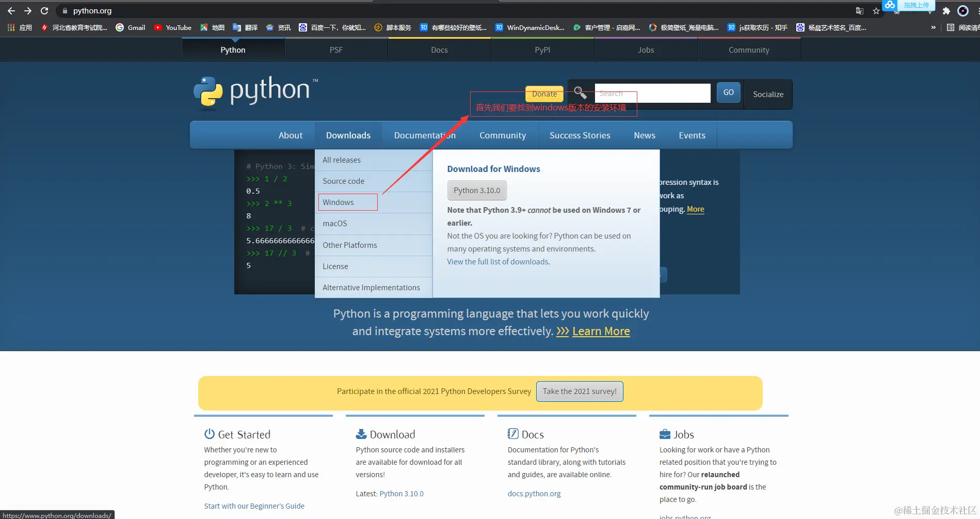The height and width of the screenshot is (519, 980).
Task: Open the Latest Python 3.10.0 link
Action: tap(401, 494)
